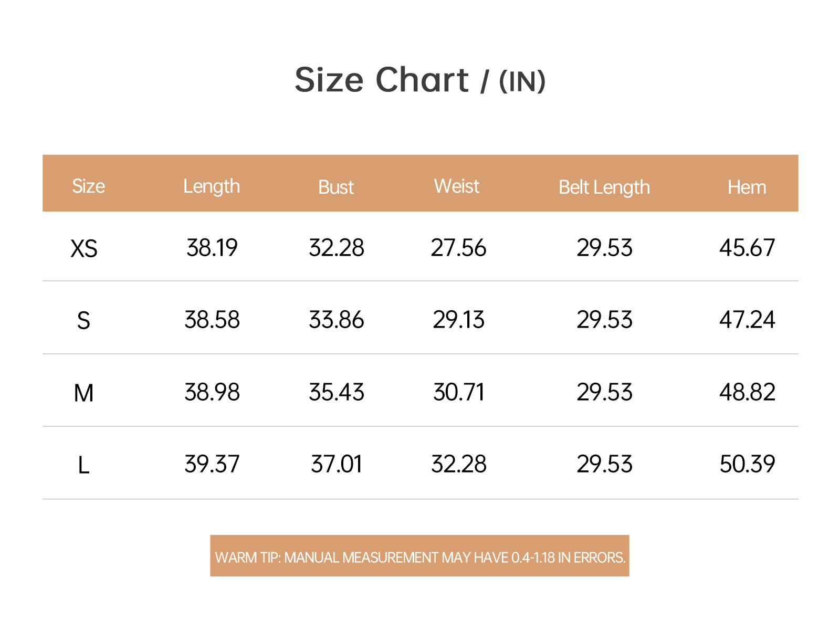Select the M size row label
Image resolution: width=840 pixels, height=630 pixels.
[83, 393]
